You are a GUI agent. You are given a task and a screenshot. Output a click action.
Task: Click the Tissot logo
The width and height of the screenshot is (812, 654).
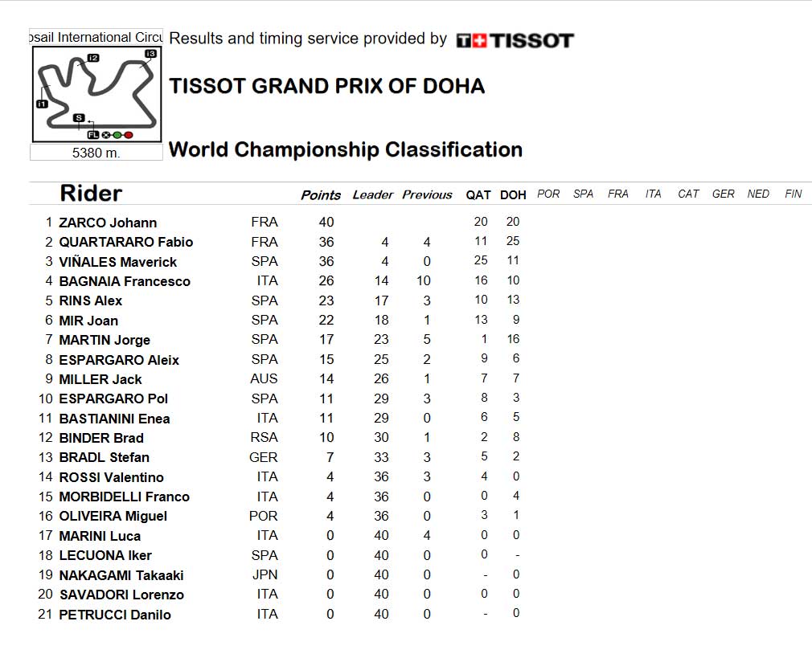(515, 40)
